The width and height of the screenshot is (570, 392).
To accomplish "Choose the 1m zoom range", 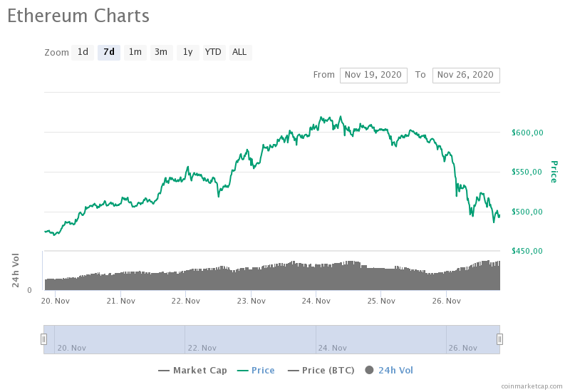I will pyautogui.click(x=135, y=52).
